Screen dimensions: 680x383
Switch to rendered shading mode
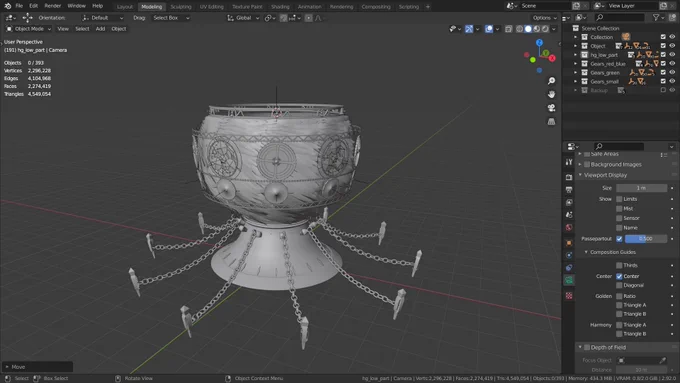point(545,29)
